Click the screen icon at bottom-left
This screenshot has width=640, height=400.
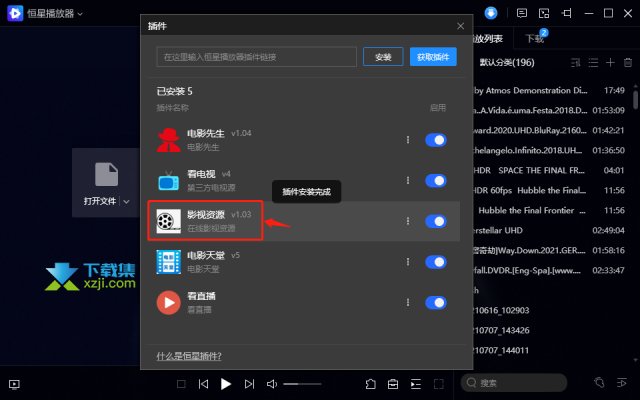[x=14, y=384]
